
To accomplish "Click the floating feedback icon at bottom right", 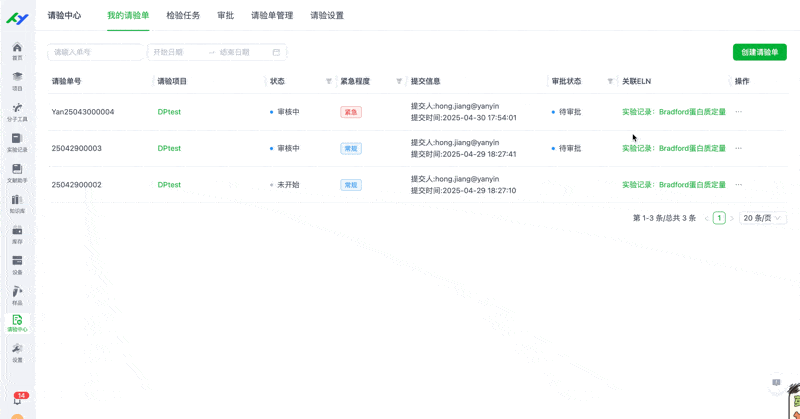I will click(x=776, y=383).
